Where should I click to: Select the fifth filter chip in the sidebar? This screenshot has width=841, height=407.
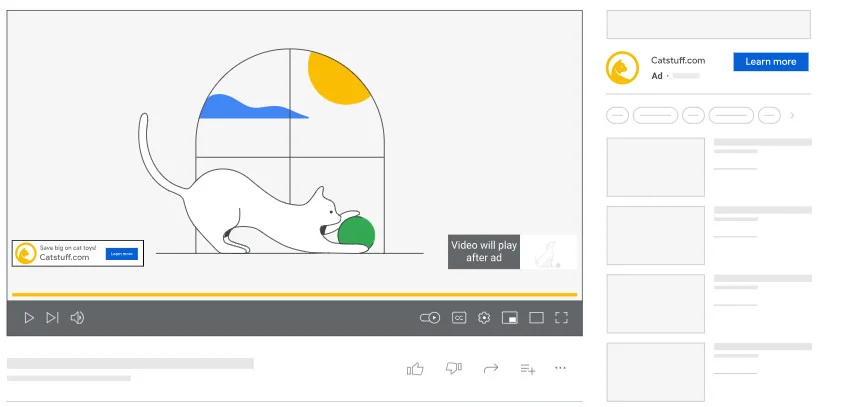[x=769, y=115]
